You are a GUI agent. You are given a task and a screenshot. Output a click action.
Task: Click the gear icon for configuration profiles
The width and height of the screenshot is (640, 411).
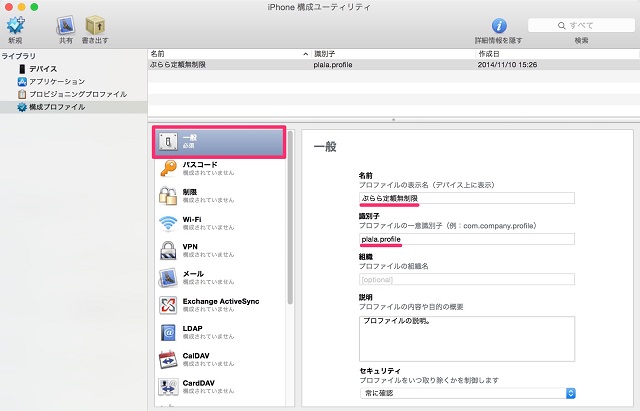pos(22,107)
